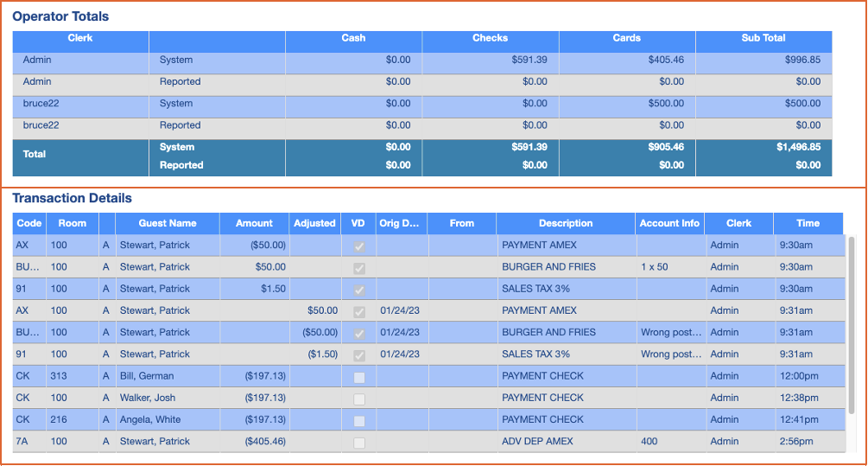Uncheck VD box on 9:30am SALES TAX row
868x466 pixels.
(x=359, y=290)
